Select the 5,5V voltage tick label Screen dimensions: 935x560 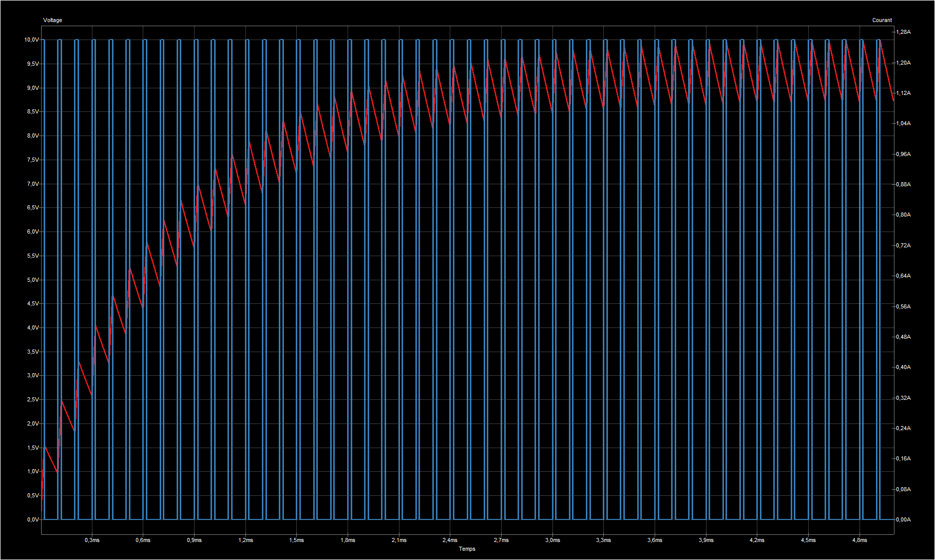33,256
